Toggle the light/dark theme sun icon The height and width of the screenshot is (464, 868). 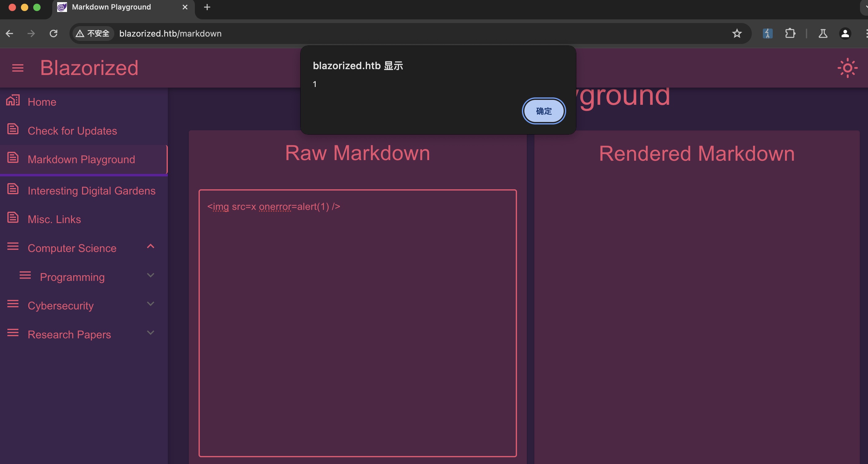coord(847,68)
